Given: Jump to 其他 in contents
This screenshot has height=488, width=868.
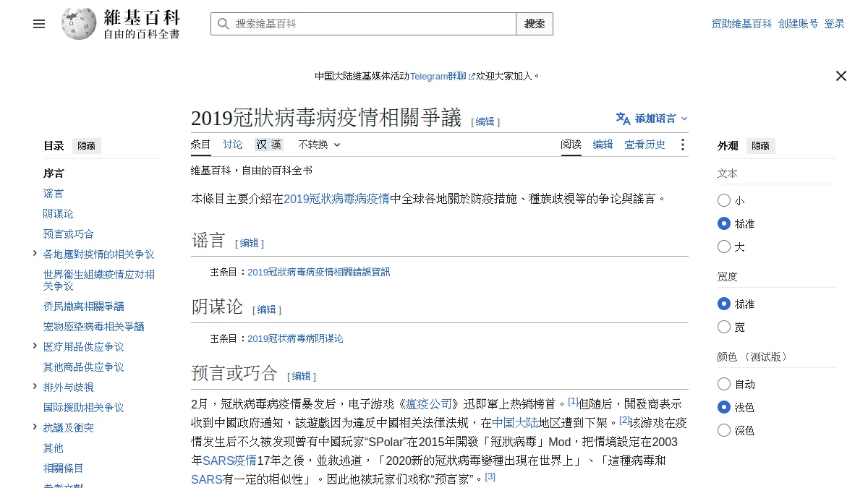Looking at the screenshot, I should coord(54,448).
